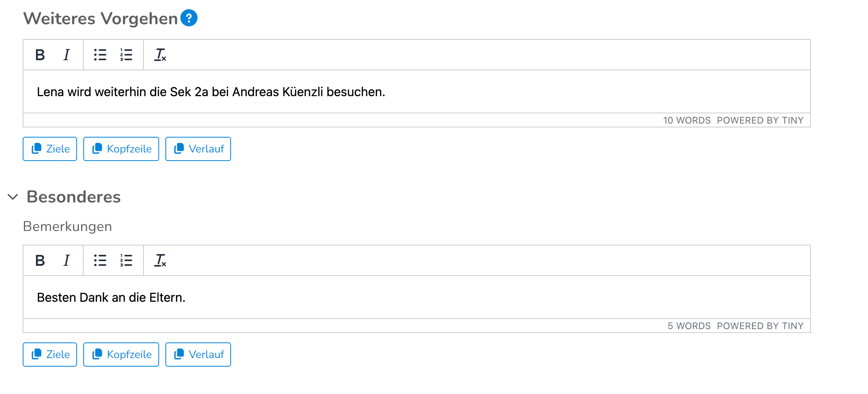
Task: Clear formatting in Weiteres Vorgehen editor
Action: (x=160, y=55)
